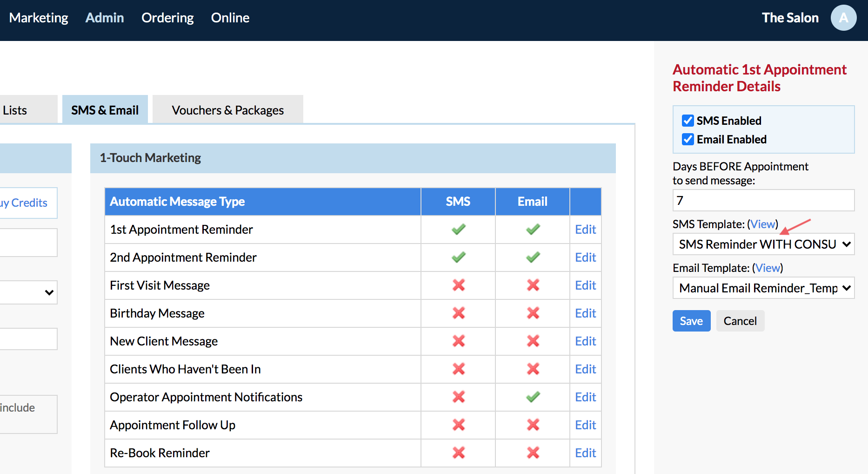This screenshot has width=868, height=474.
Task: Click the SMS column header
Action: 458,202
